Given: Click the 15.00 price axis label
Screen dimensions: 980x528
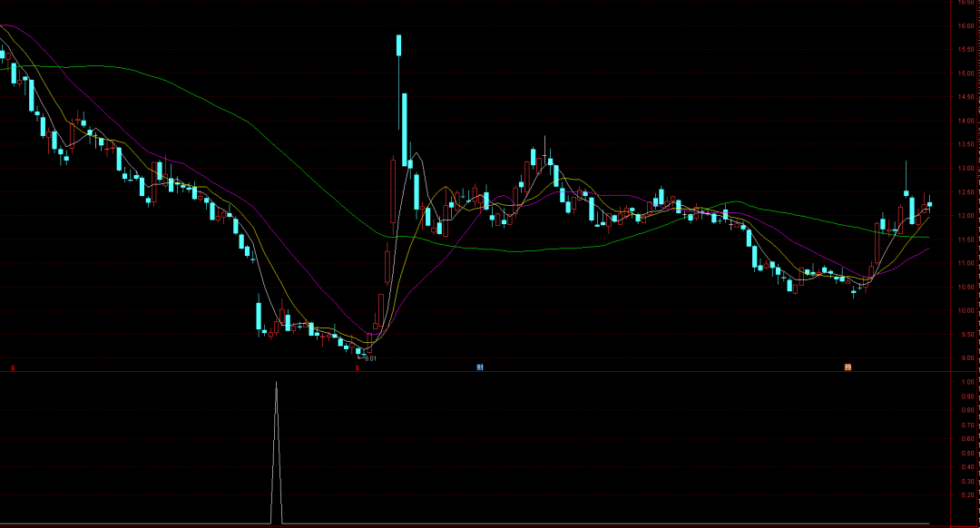Looking at the screenshot, I should (965, 73).
